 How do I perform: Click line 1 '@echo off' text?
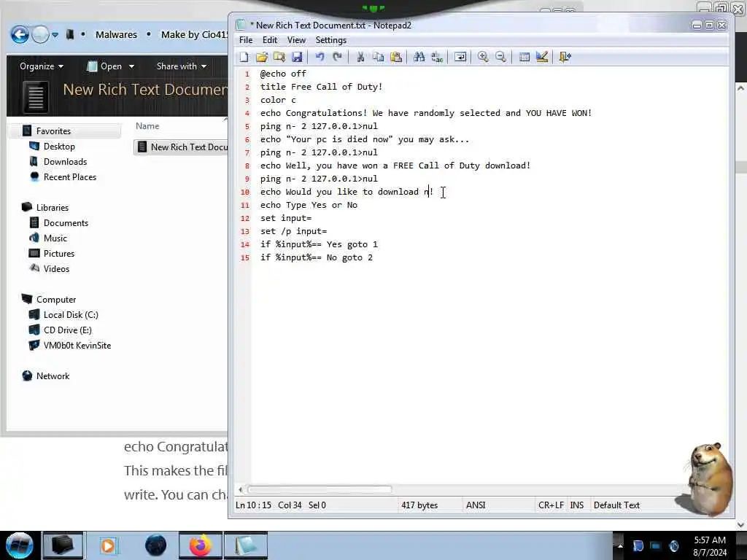(283, 74)
